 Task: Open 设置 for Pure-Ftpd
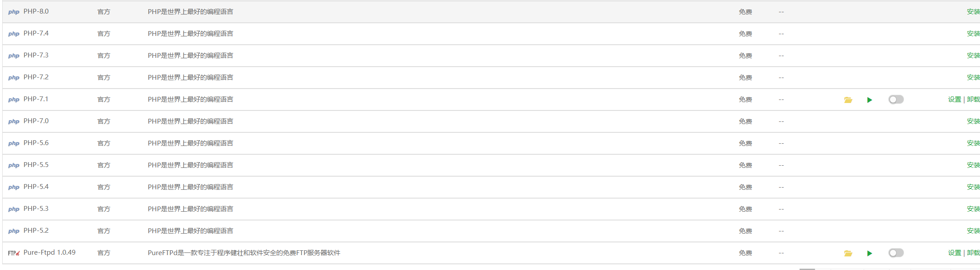point(955,253)
